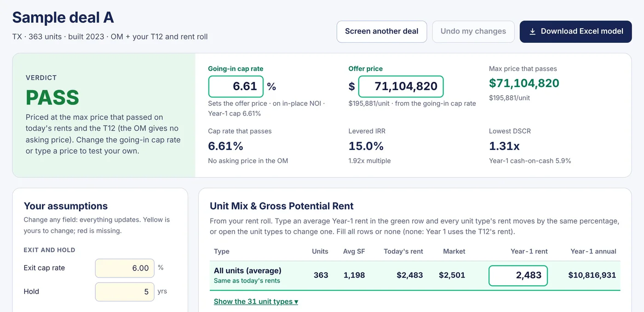The image size is (644, 312).
Task: Click the Your assumptions heading
Action: 66,206
